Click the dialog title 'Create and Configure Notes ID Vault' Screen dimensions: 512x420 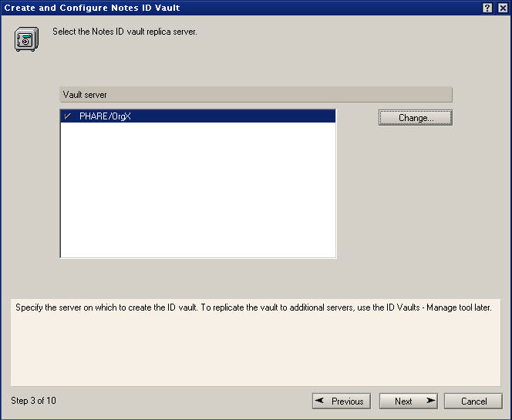[92, 8]
